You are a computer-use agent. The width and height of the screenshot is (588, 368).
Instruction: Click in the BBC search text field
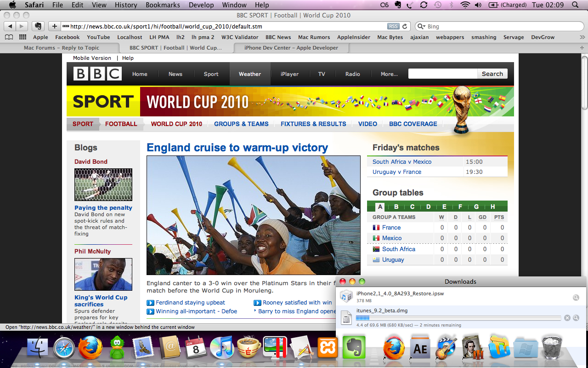(443, 74)
